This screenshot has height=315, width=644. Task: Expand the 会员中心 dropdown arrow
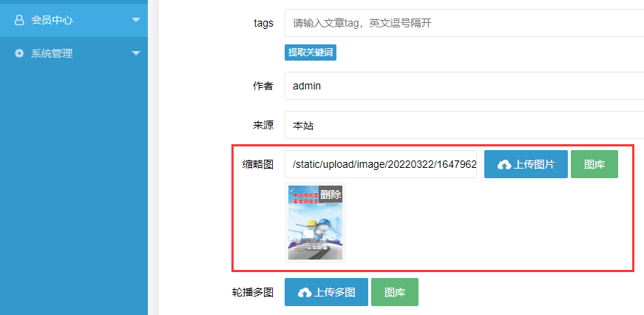[x=136, y=20]
